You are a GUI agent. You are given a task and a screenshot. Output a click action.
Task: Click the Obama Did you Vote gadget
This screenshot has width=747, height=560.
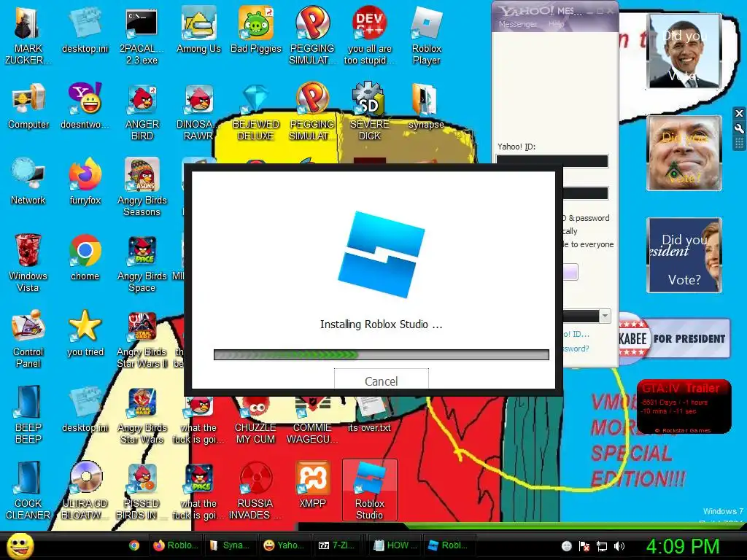[x=684, y=50]
